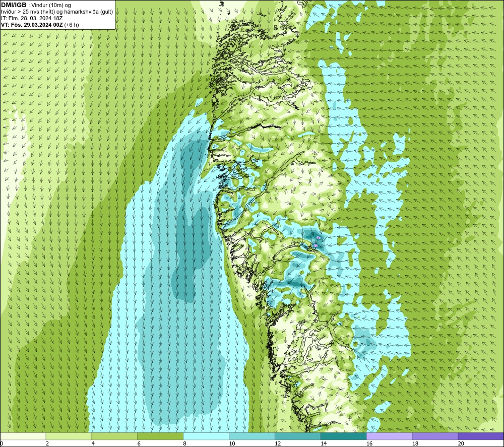
Task: Click the 2–4 m/s light green legend swatch
Action: pyautogui.click(x=69, y=436)
